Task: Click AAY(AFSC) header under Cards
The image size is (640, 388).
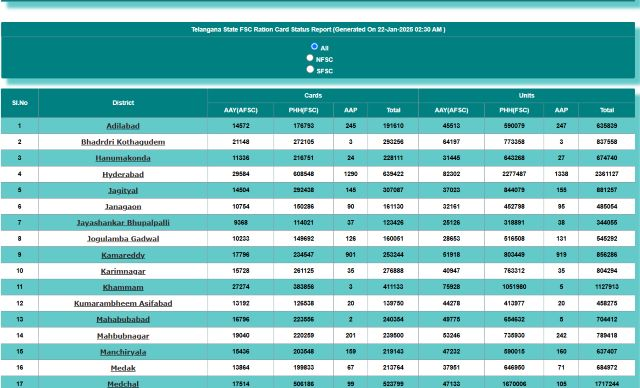Action: tap(240, 110)
